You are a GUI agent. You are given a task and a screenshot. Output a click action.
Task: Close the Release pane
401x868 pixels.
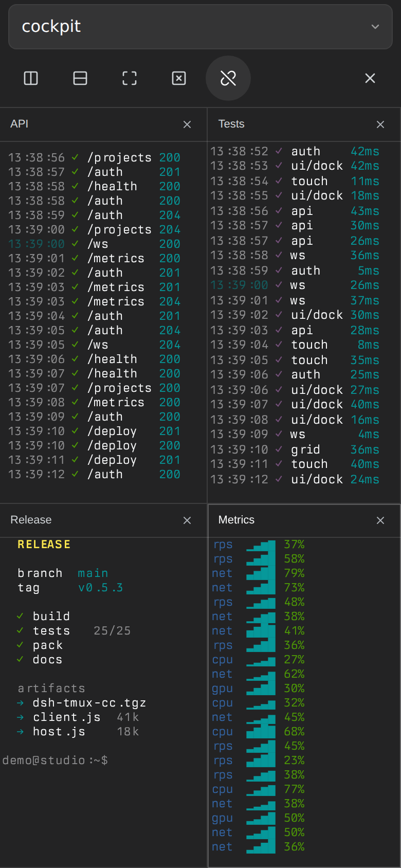(x=187, y=520)
